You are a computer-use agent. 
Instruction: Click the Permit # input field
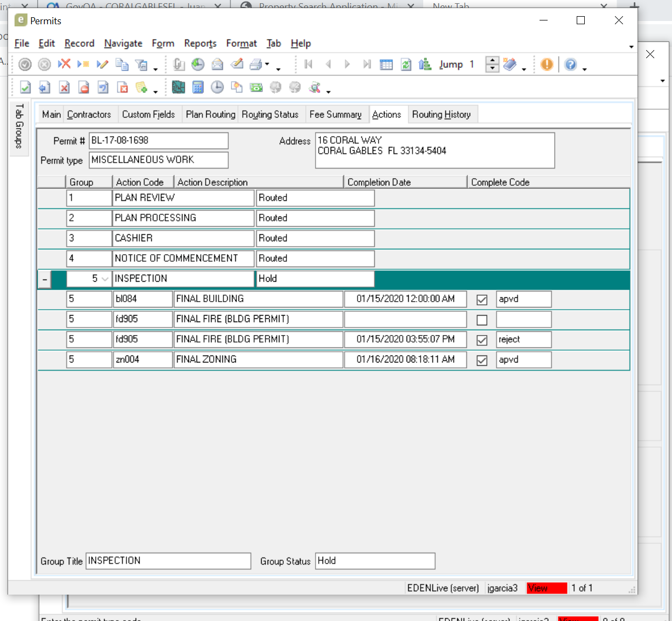tap(158, 141)
